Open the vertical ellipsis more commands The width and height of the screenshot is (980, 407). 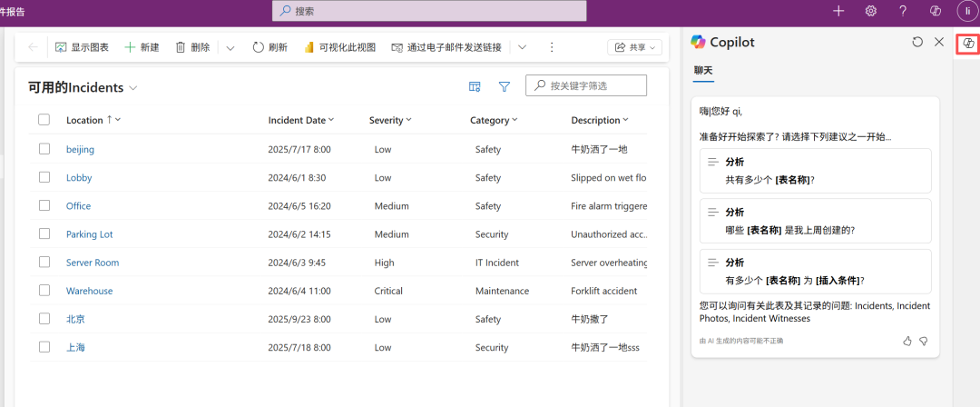point(552,47)
